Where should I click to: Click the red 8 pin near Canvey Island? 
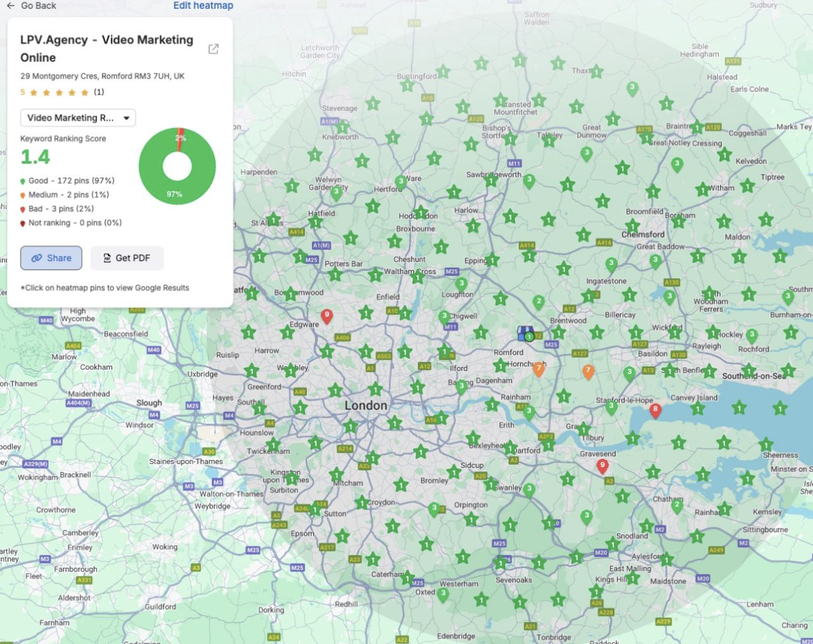[x=656, y=410]
